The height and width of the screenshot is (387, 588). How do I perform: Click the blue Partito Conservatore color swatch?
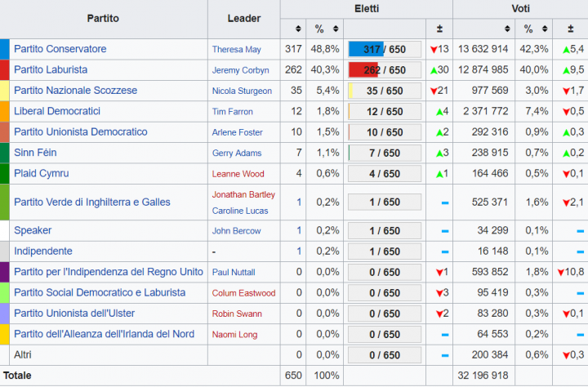tap(5, 49)
